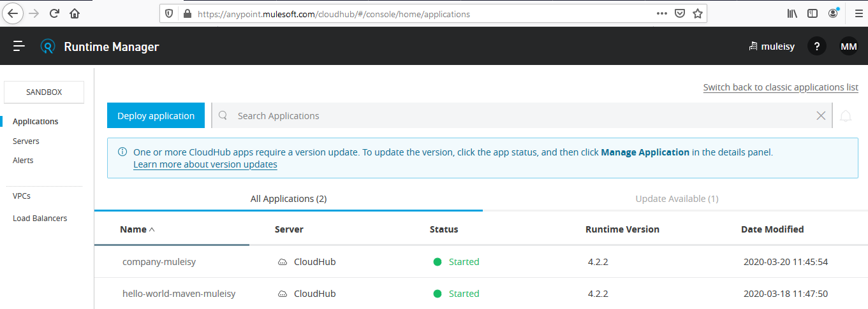Click the Runtime Version column header
This screenshot has width=868, height=309.
[x=622, y=229]
